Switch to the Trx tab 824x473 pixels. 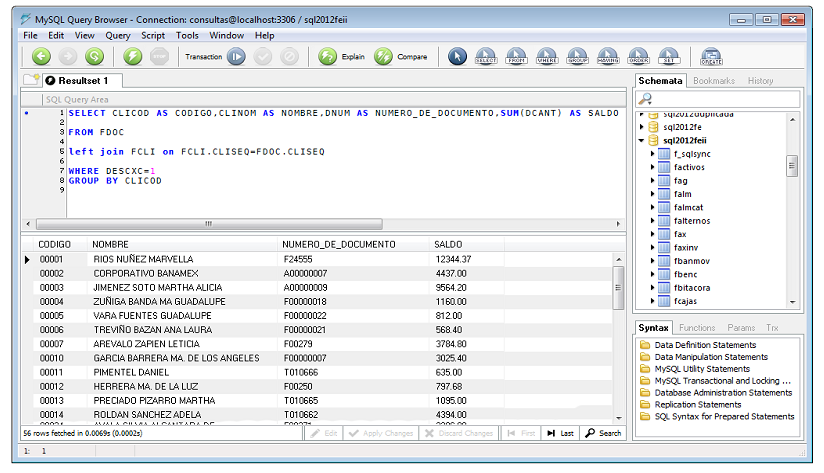[x=772, y=327]
